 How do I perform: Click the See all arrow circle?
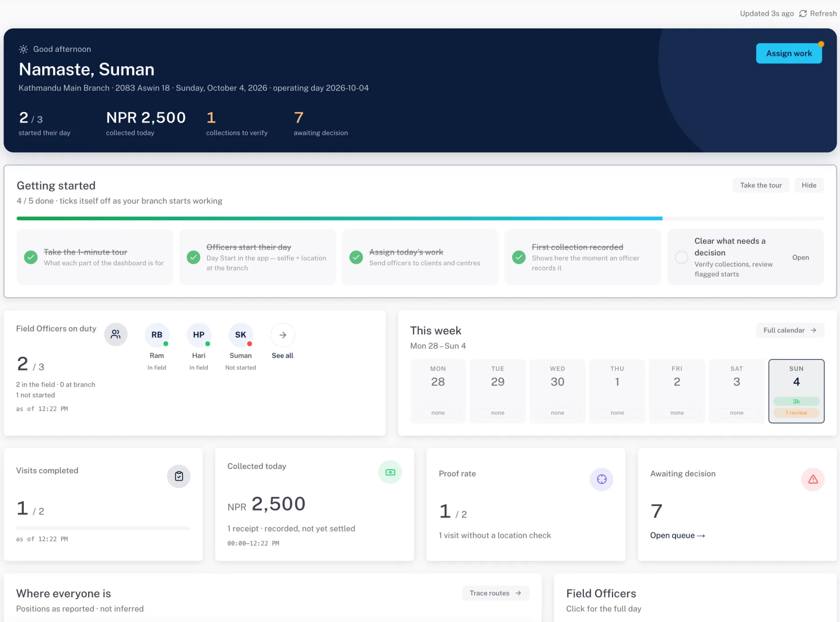click(x=283, y=335)
